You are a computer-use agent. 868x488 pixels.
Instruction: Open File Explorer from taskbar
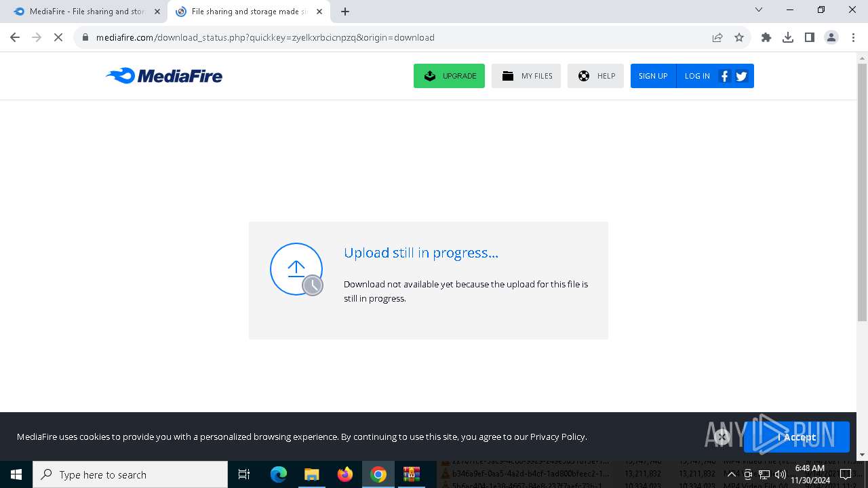pos(311,474)
